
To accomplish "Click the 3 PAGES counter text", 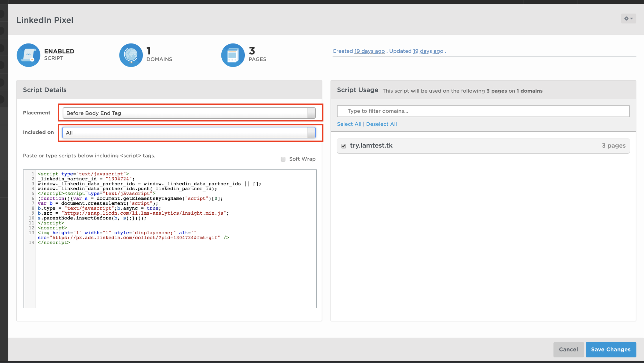I will pyautogui.click(x=257, y=54).
